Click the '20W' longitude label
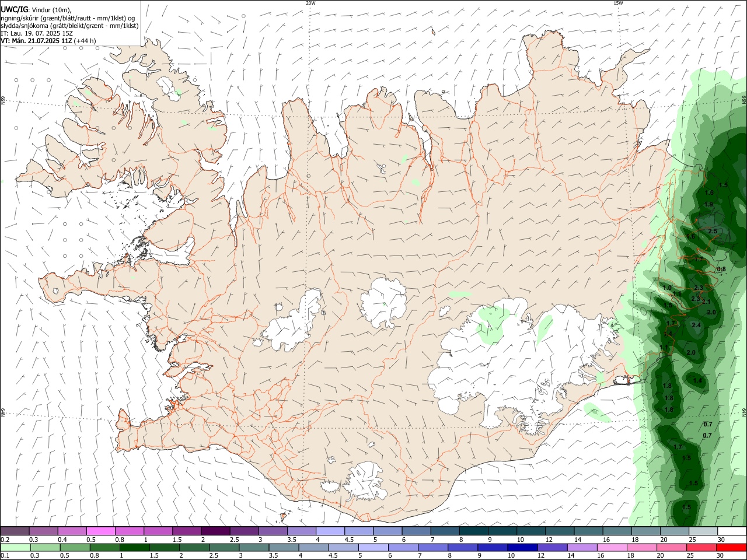The height and width of the screenshot is (560, 747). (x=310, y=3)
